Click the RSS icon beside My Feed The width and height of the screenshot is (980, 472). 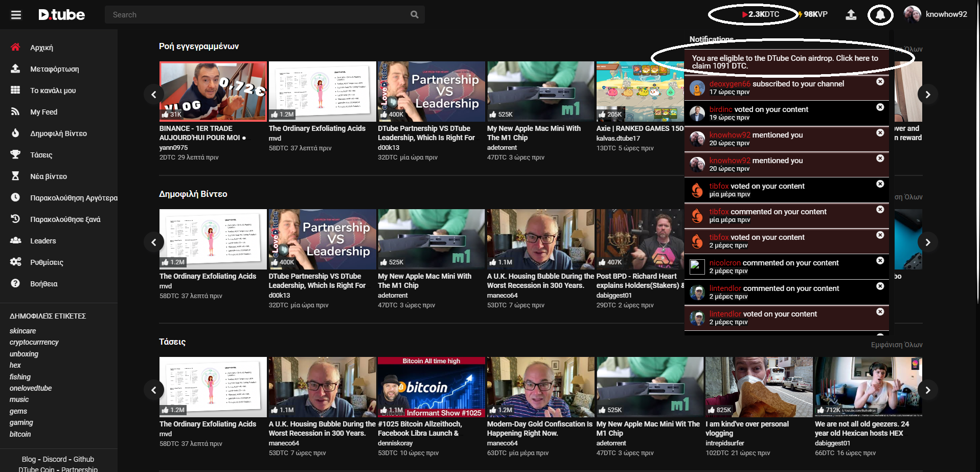click(x=15, y=111)
